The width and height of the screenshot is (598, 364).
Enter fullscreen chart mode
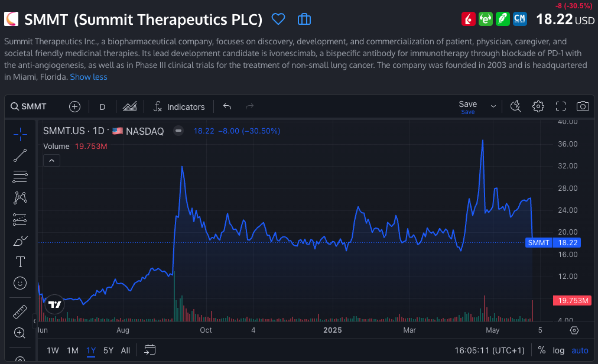tap(561, 106)
